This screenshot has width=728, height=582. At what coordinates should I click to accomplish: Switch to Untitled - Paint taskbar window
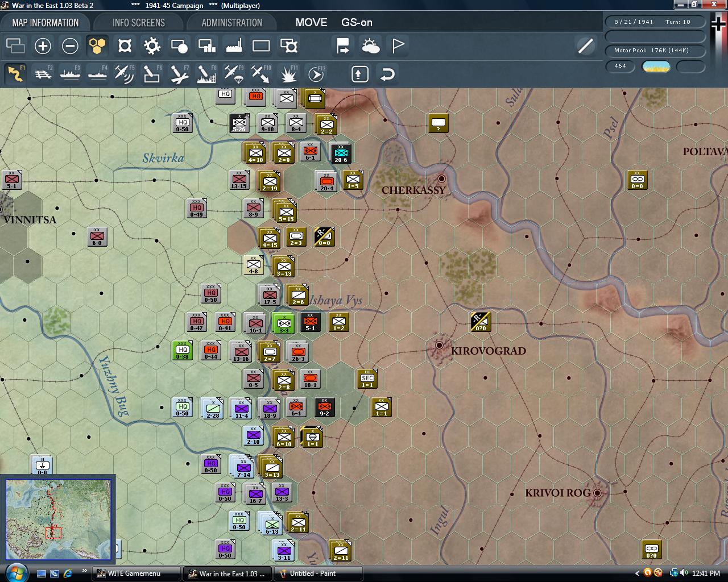[318, 573]
